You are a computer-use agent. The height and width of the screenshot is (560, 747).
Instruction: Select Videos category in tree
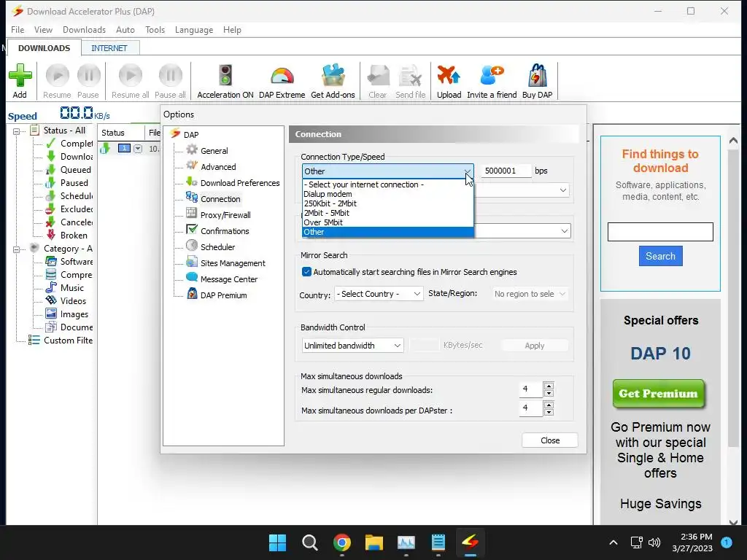74,301
